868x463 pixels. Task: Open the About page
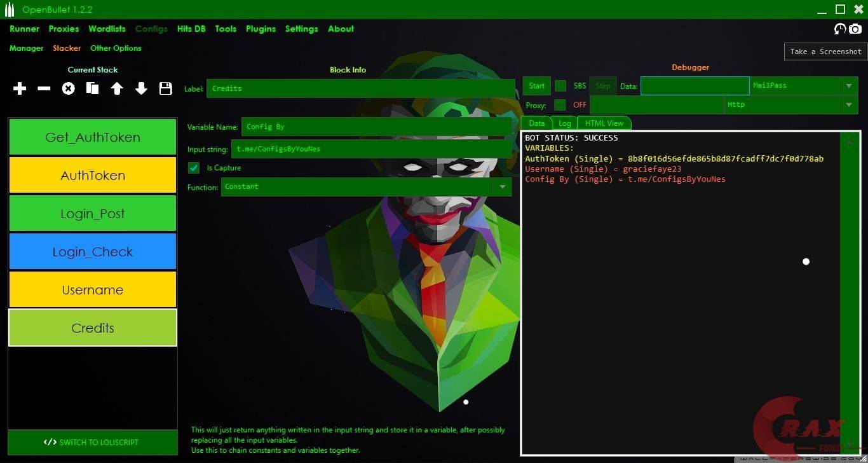tap(341, 29)
